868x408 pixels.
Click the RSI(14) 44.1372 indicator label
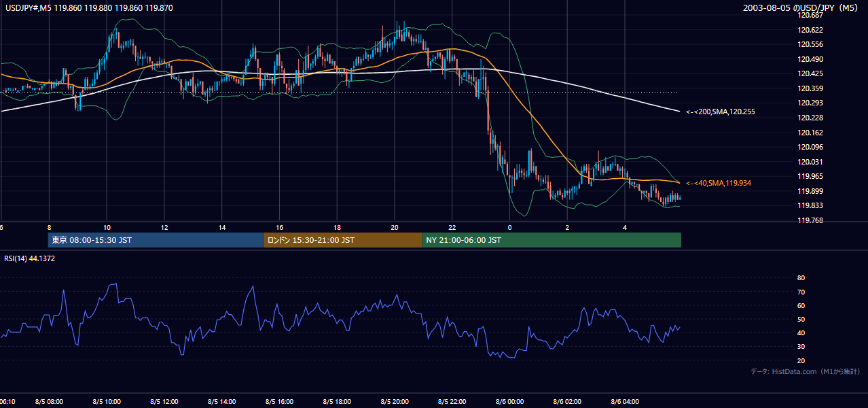coord(29,258)
